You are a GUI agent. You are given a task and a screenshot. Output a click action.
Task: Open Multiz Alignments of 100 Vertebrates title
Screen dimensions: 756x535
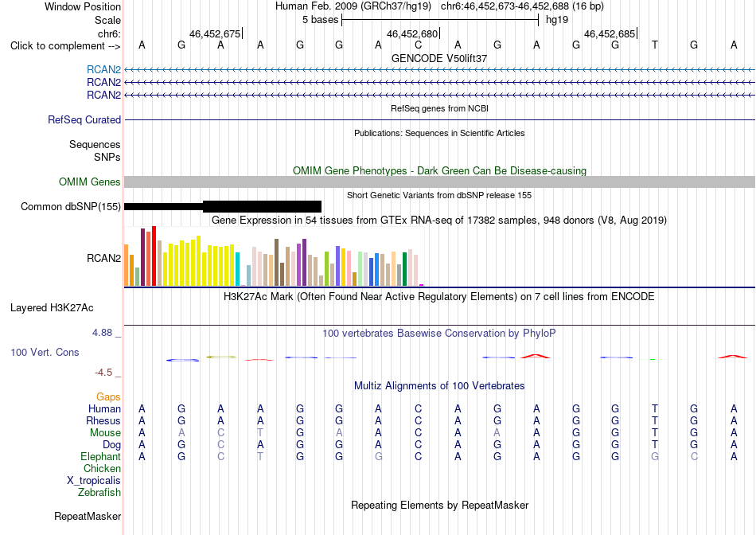(x=439, y=386)
